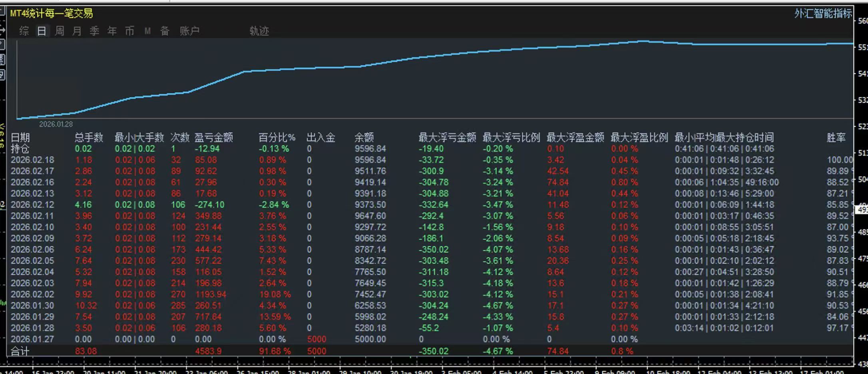
Task: Open the 轨迹 trajectory view
Action: [259, 31]
